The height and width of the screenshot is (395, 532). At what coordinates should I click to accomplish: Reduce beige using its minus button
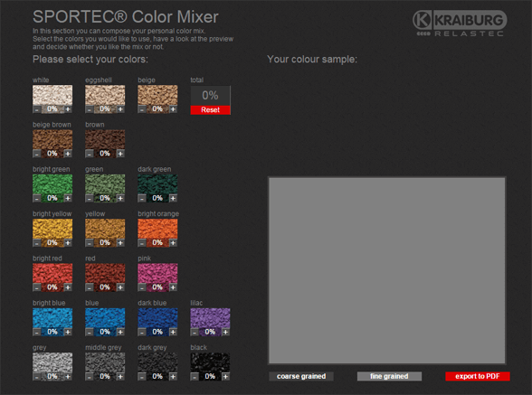pyautogui.click(x=142, y=109)
